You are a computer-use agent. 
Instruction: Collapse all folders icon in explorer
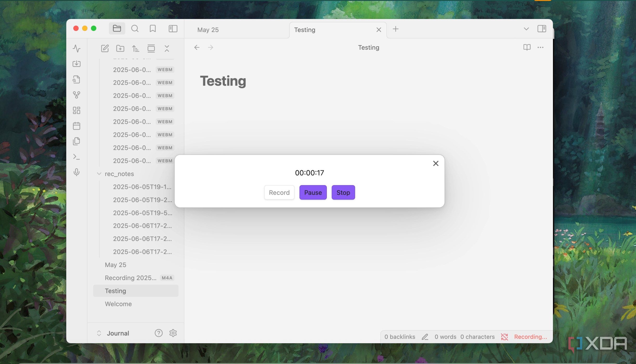tap(167, 48)
